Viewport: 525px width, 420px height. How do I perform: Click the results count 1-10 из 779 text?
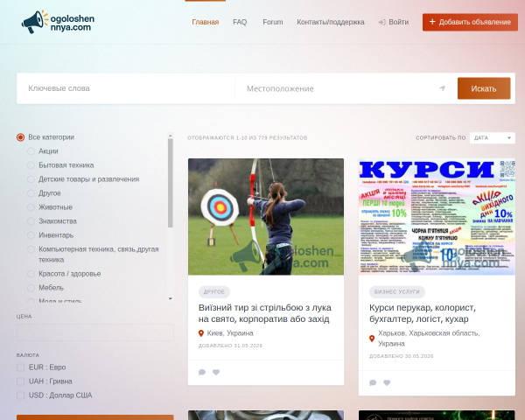point(248,138)
